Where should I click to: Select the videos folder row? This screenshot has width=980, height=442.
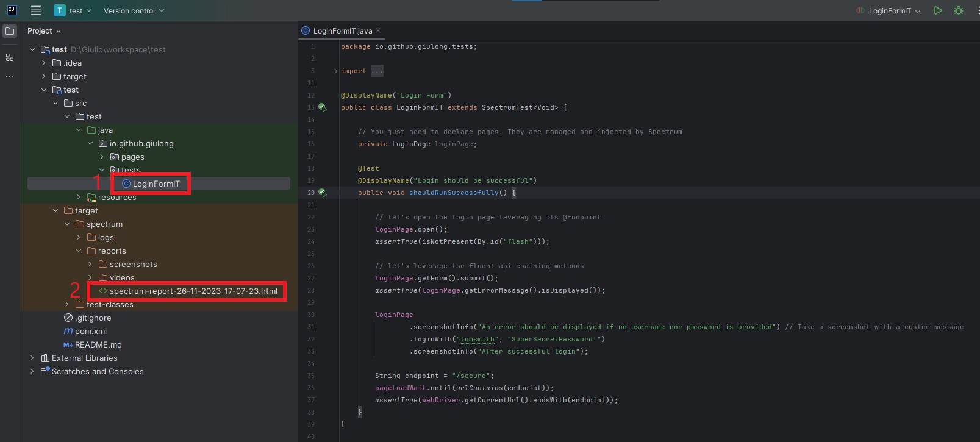(x=159, y=277)
